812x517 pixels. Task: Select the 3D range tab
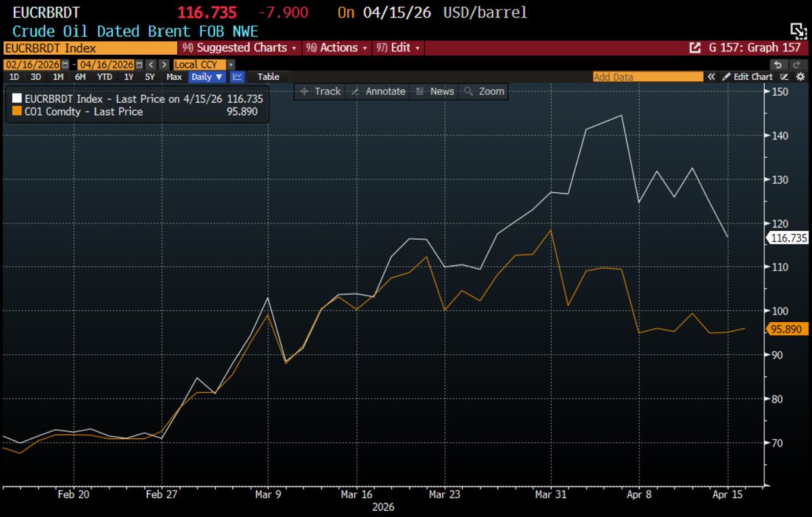tap(36, 76)
